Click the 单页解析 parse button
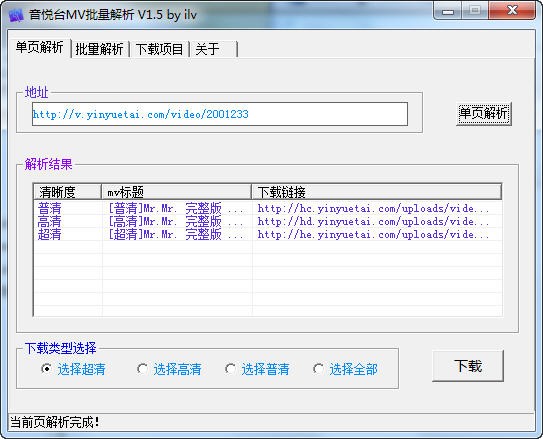543x439 pixels. pos(483,114)
